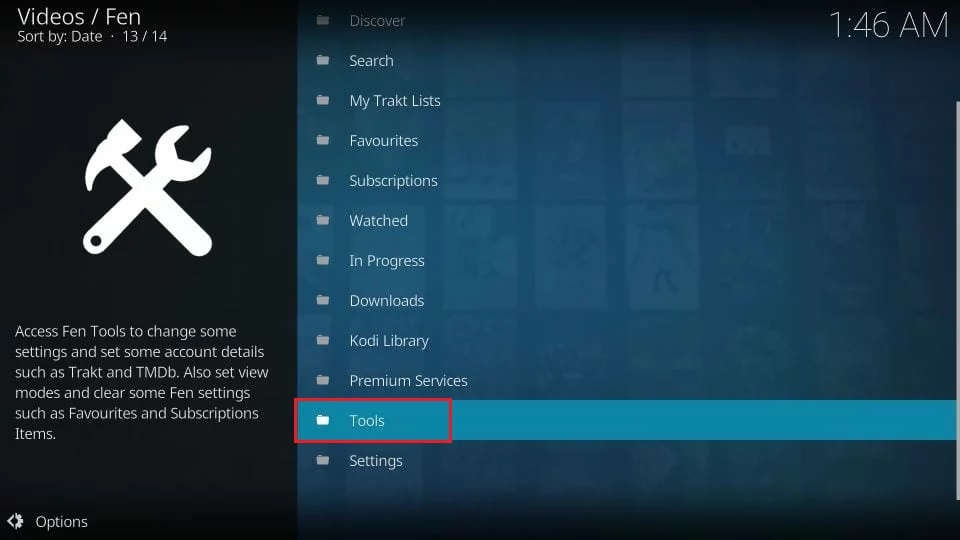This screenshot has height=540, width=960.
Task: Open the Discover menu entry
Action: [x=377, y=21]
